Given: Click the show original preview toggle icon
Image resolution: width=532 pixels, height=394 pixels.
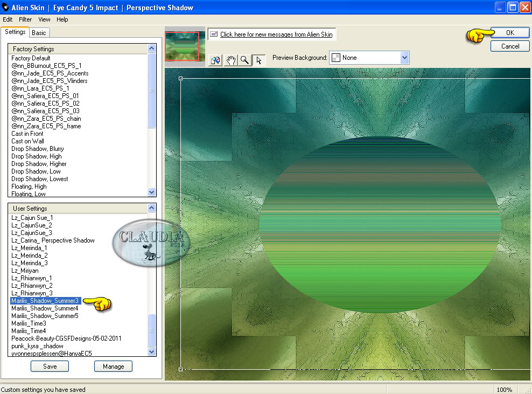Looking at the screenshot, I should (215, 60).
